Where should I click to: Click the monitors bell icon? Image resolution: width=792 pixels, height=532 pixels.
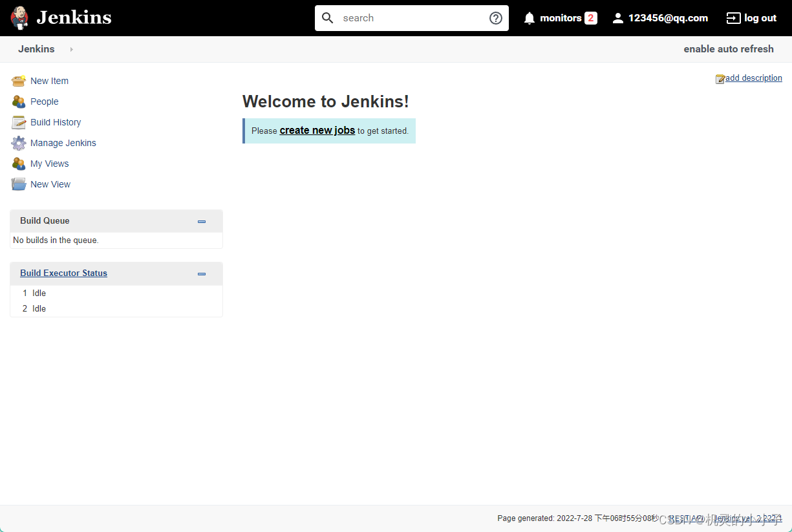pyautogui.click(x=530, y=18)
